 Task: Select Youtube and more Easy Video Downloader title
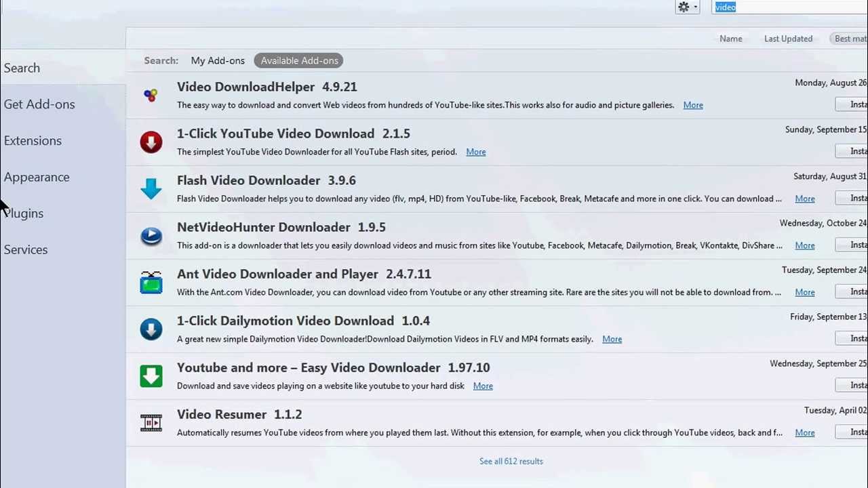click(x=333, y=367)
